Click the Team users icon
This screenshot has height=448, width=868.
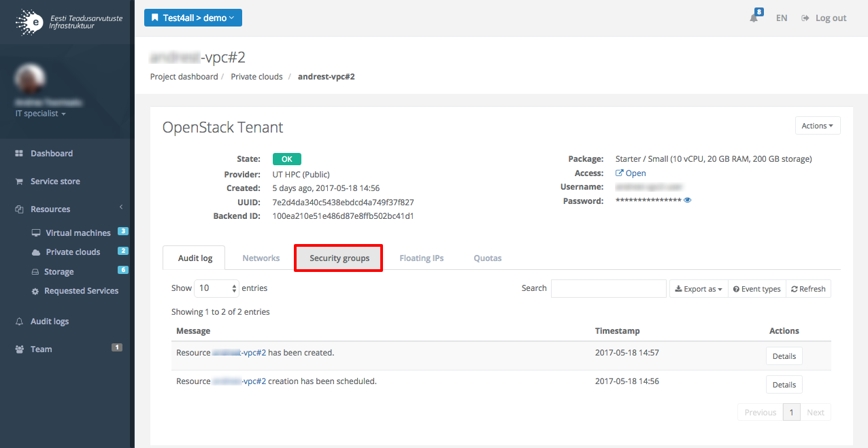19,349
